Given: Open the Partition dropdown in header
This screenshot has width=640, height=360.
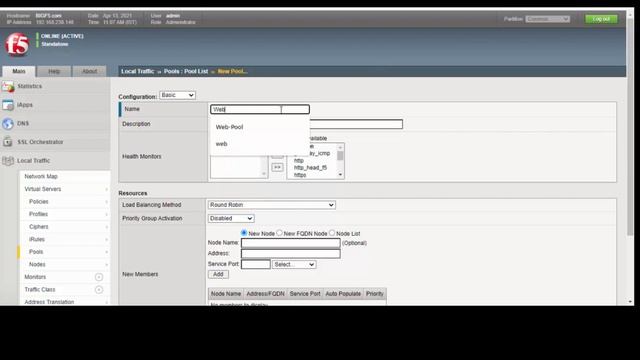Looking at the screenshot, I should point(547,19).
